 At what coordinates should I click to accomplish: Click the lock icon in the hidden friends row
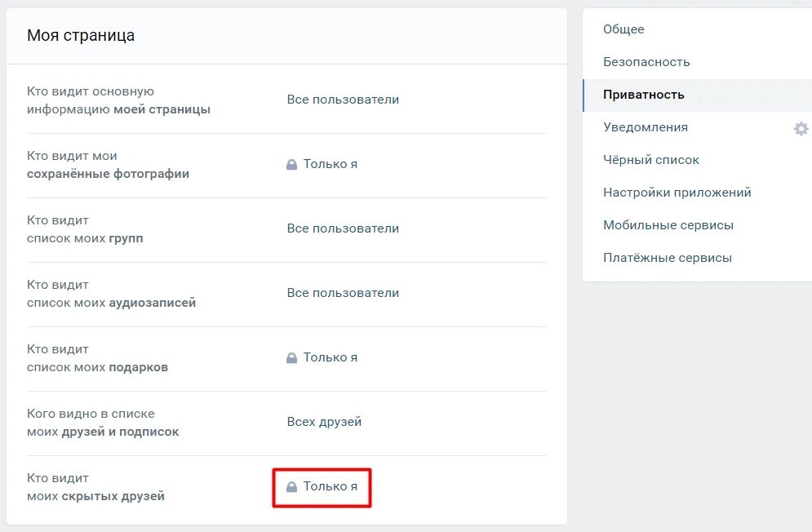(x=291, y=486)
